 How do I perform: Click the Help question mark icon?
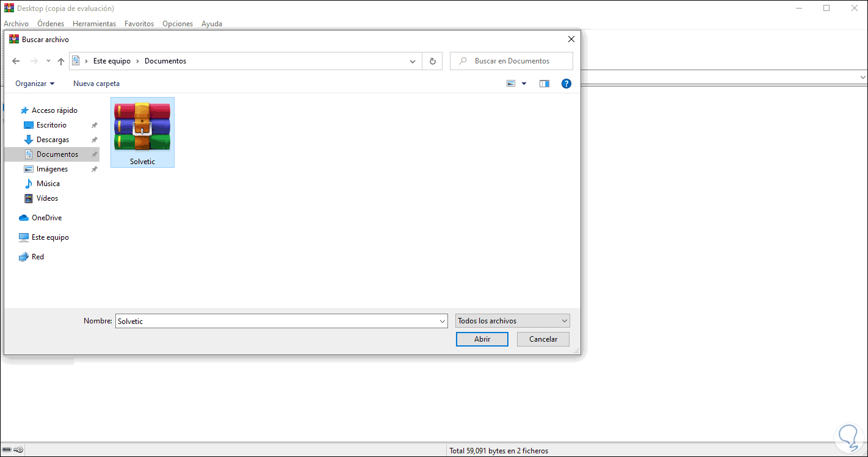[x=566, y=83]
